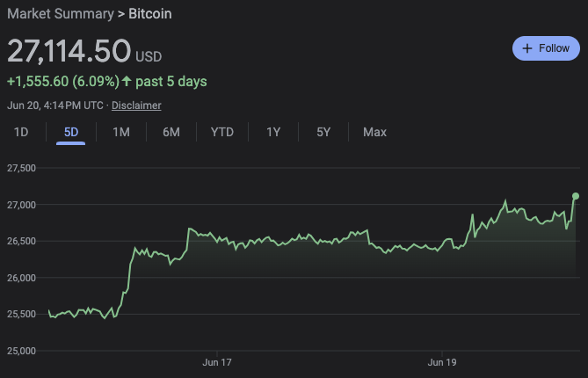Image resolution: width=588 pixels, height=378 pixels.
Task: Click the 25,500 y-axis label
Action: 21,314
